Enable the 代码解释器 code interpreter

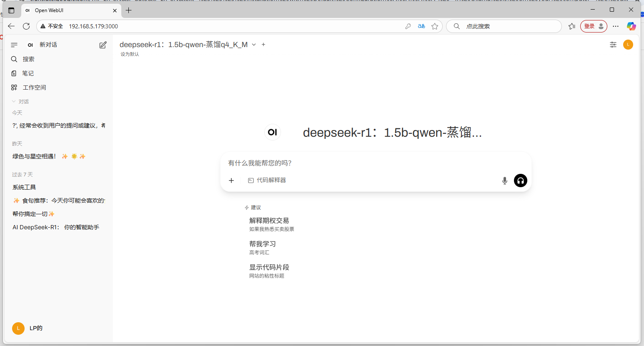pos(267,180)
